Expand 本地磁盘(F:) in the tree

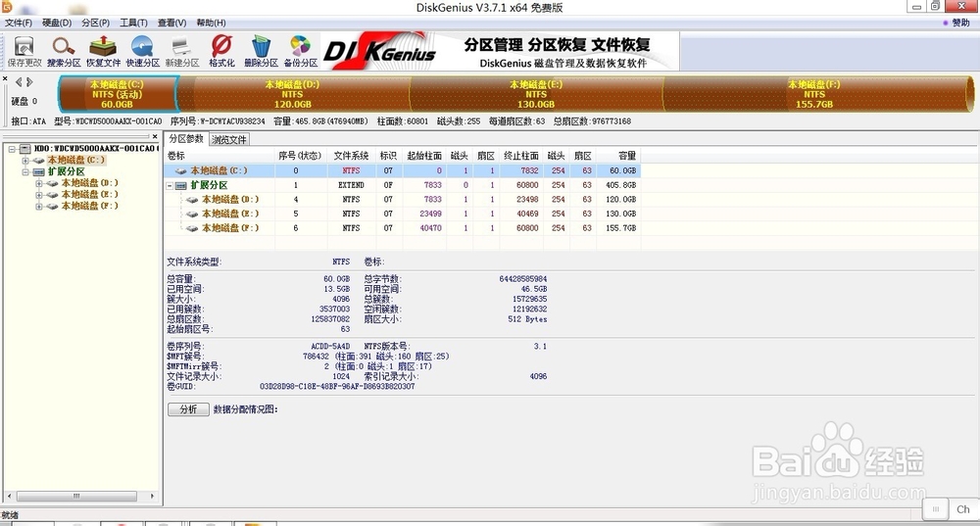coord(39,206)
